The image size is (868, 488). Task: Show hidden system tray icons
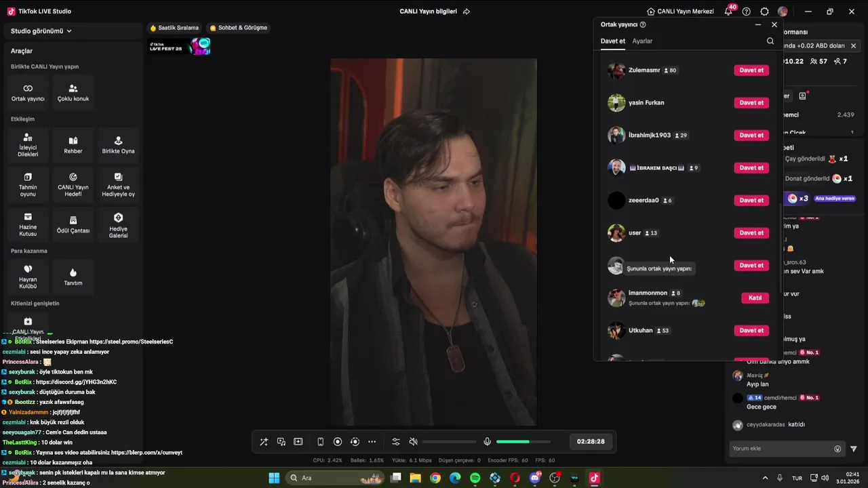766,478
